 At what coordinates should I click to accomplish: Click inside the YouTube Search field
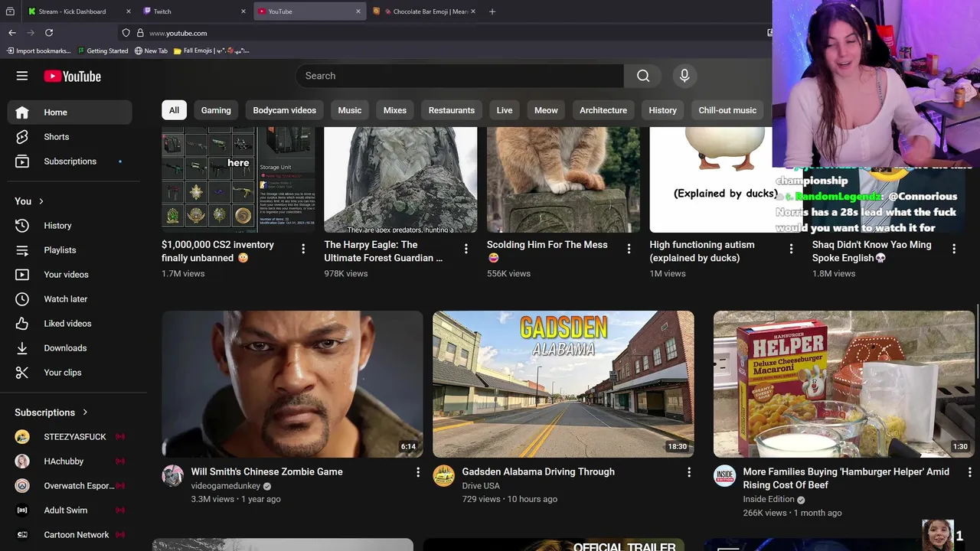pos(459,76)
